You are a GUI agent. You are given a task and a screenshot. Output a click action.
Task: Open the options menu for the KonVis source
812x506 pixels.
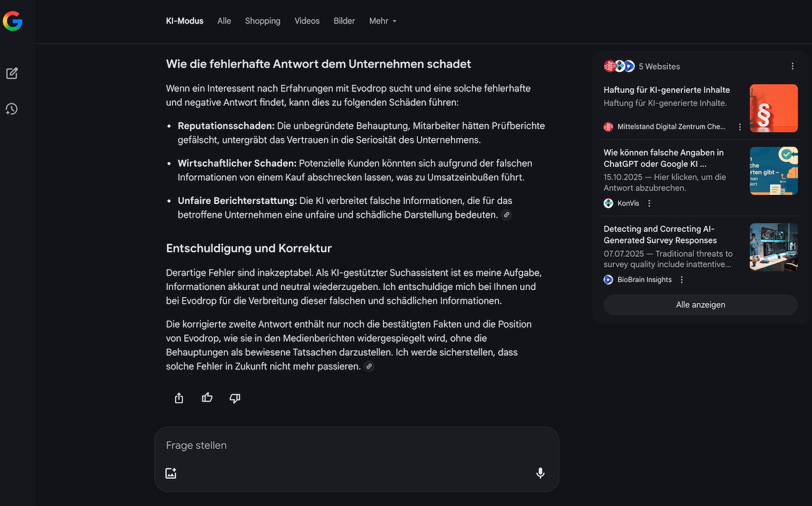649,204
